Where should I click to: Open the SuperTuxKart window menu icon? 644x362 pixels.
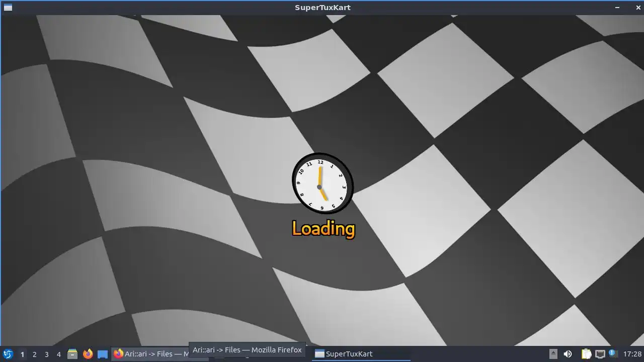(x=8, y=8)
